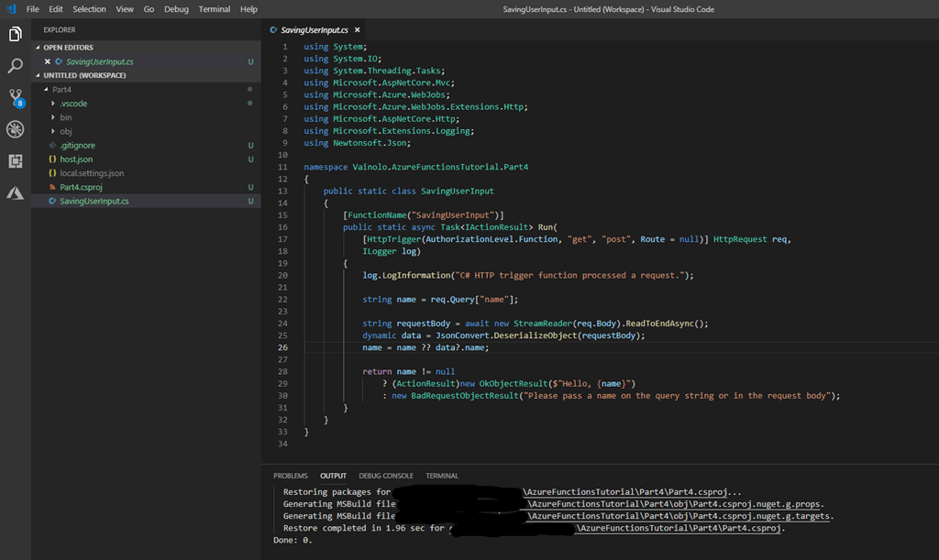Image resolution: width=939 pixels, height=560 pixels.
Task: Click 'dynamic data' deserialization line
Action: point(503,335)
